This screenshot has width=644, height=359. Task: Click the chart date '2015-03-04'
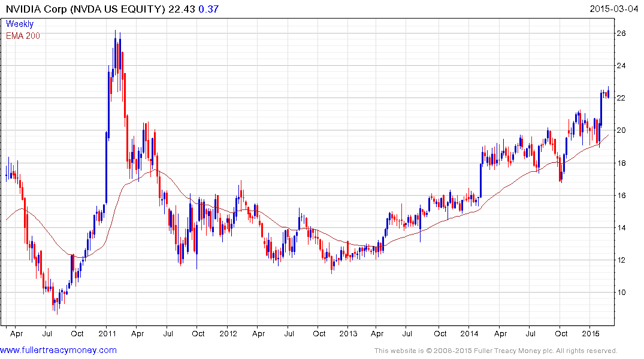click(x=613, y=8)
